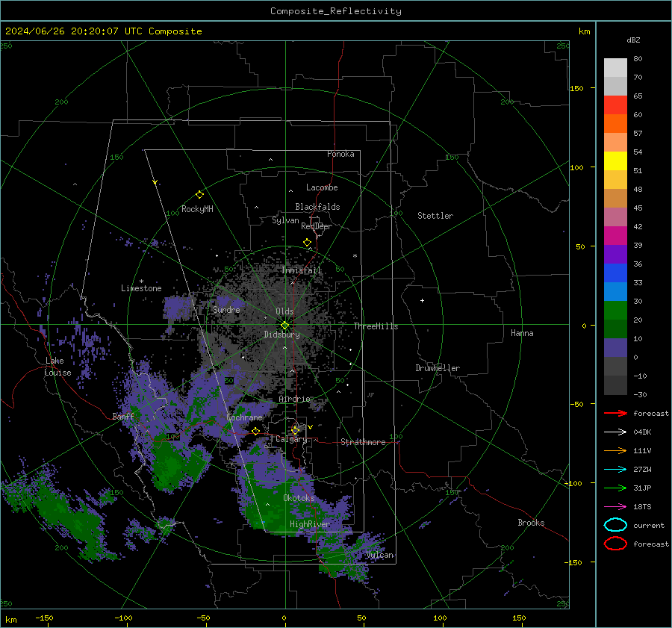
Task: Select the orange 111V arrow in legend
Action: pos(615,450)
